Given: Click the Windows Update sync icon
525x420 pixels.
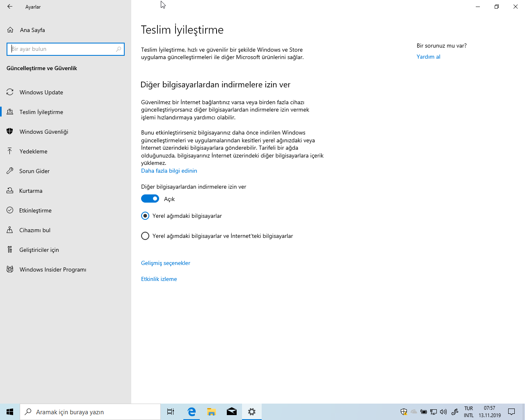Looking at the screenshot, I should coord(10,92).
